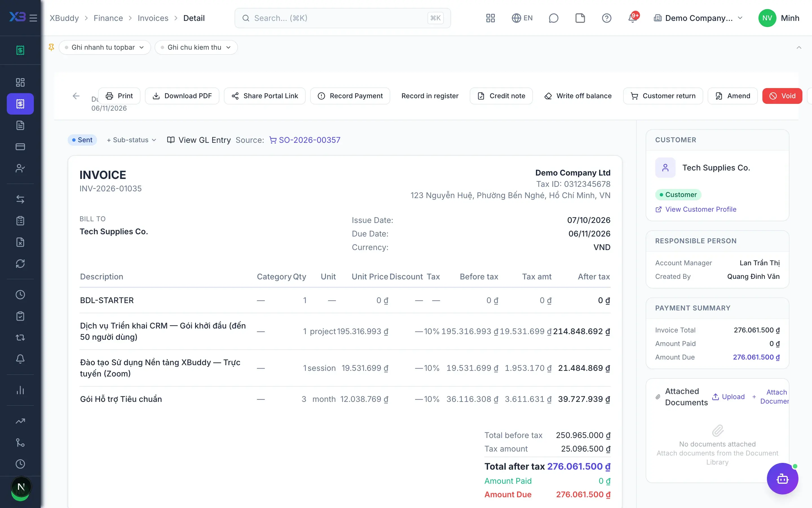Click the Customer return button
The width and height of the screenshot is (812, 508).
tap(663, 96)
